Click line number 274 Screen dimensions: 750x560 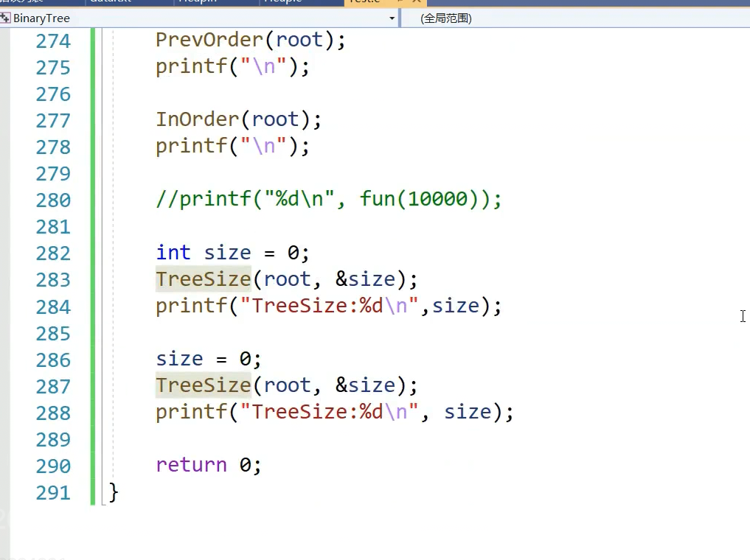click(53, 41)
